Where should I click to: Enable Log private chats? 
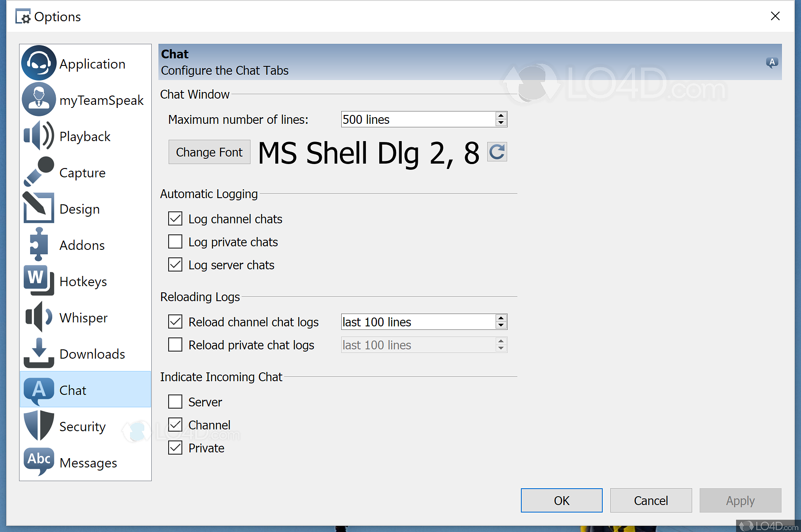(x=175, y=241)
